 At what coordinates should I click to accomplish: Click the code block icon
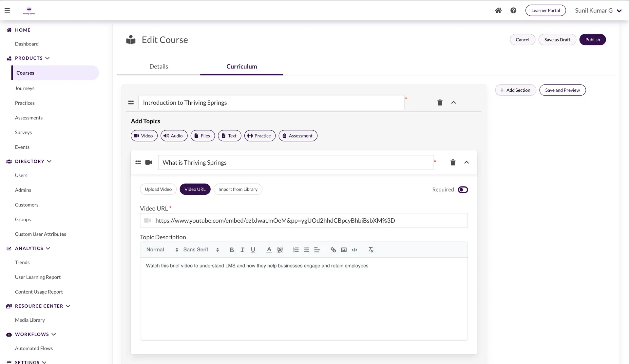(x=354, y=250)
